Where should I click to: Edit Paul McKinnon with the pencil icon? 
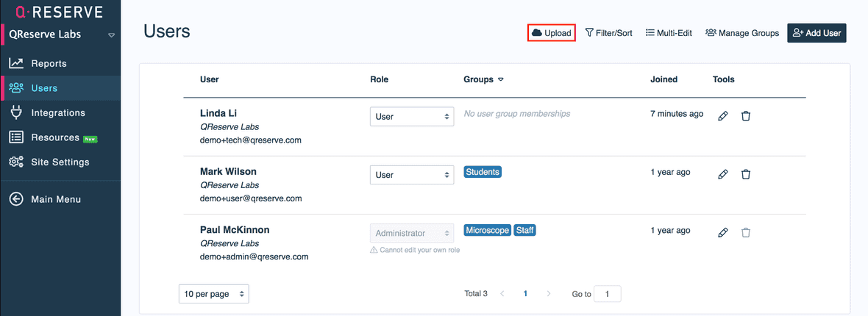[x=722, y=232]
